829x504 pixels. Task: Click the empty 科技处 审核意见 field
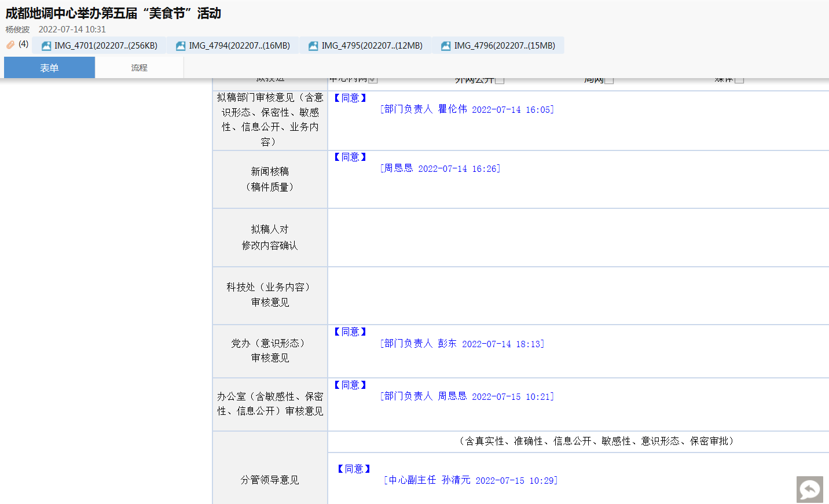click(578, 295)
